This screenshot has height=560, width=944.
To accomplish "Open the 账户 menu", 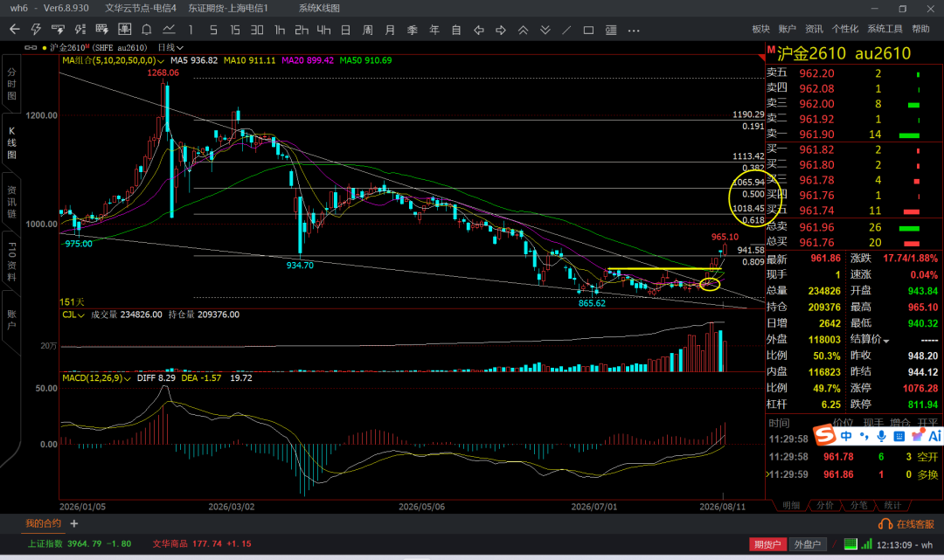I will point(787,29).
